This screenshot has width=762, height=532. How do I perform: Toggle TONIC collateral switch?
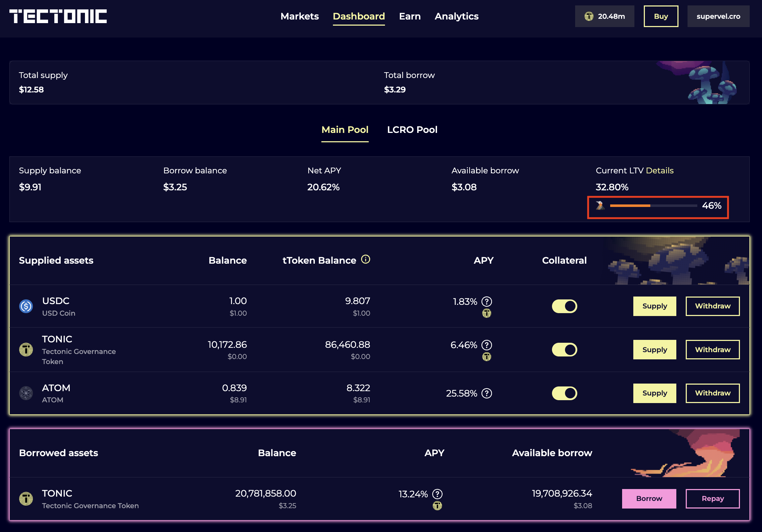click(x=564, y=350)
